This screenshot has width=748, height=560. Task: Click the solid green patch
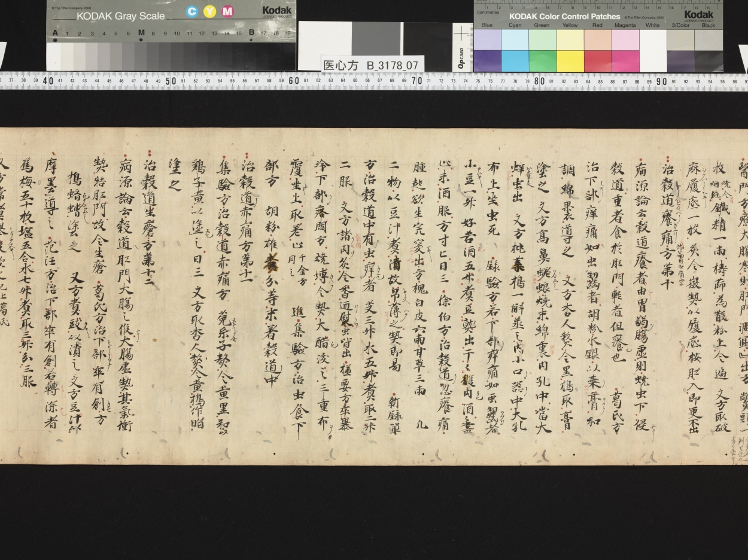tap(542, 61)
